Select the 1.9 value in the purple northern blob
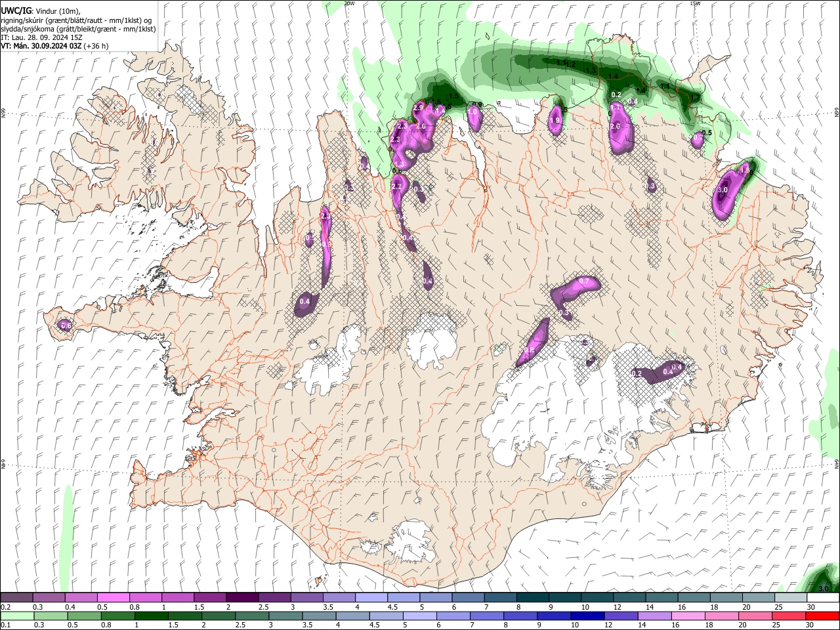Screen dimensions: 840x630 (x=555, y=120)
